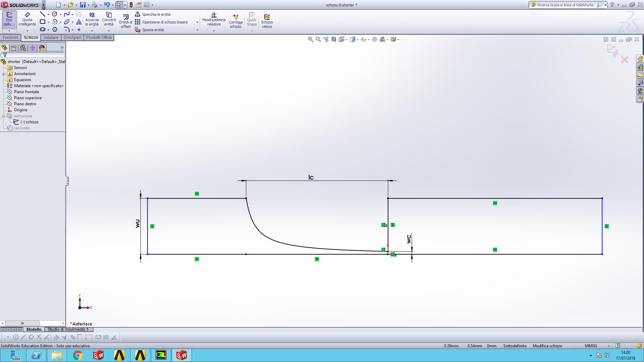Toggle the Parallel snap icon
644x362 pixels.
[x=72, y=337]
